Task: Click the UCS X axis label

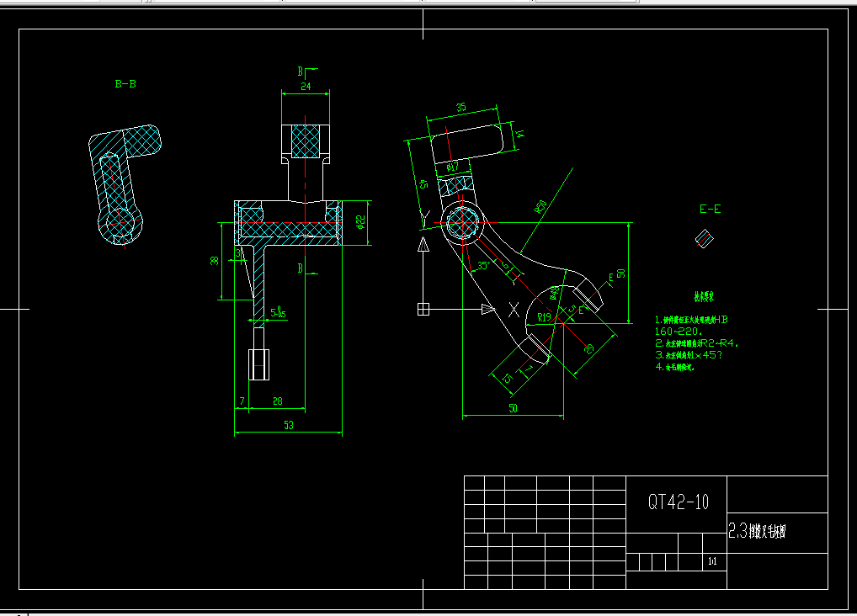Action: [x=514, y=310]
